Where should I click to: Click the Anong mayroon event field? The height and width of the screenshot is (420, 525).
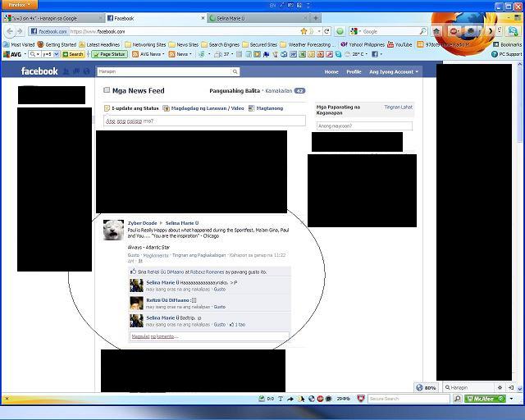click(x=364, y=126)
